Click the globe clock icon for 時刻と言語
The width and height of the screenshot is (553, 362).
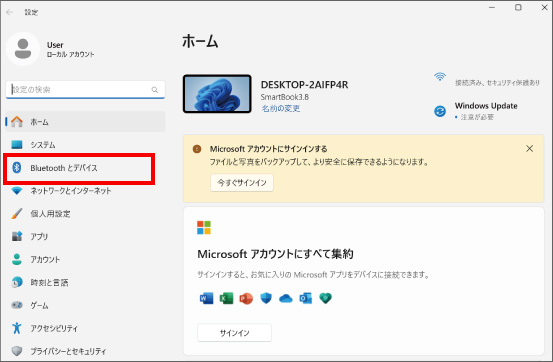[17, 282]
